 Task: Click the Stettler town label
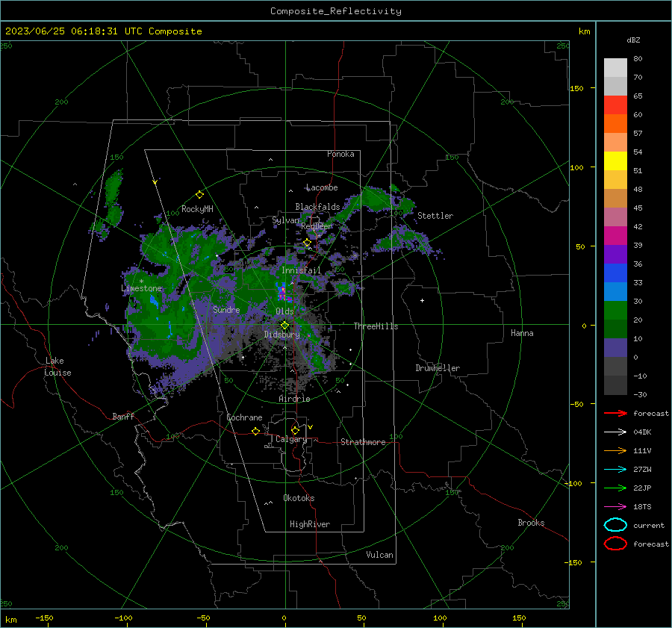point(435,216)
